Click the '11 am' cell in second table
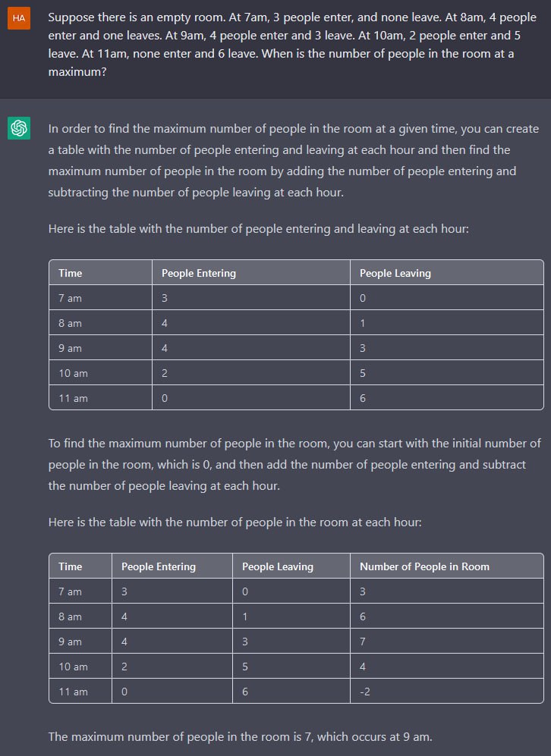Image resolution: width=551 pixels, height=756 pixels. coord(80,692)
